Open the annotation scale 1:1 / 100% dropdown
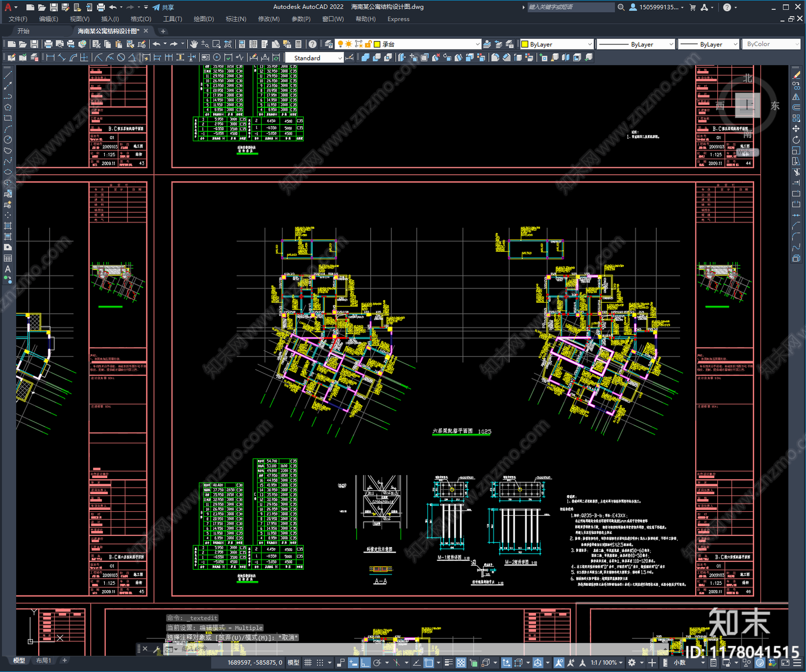This screenshot has height=672, width=806. pyautogui.click(x=607, y=662)
